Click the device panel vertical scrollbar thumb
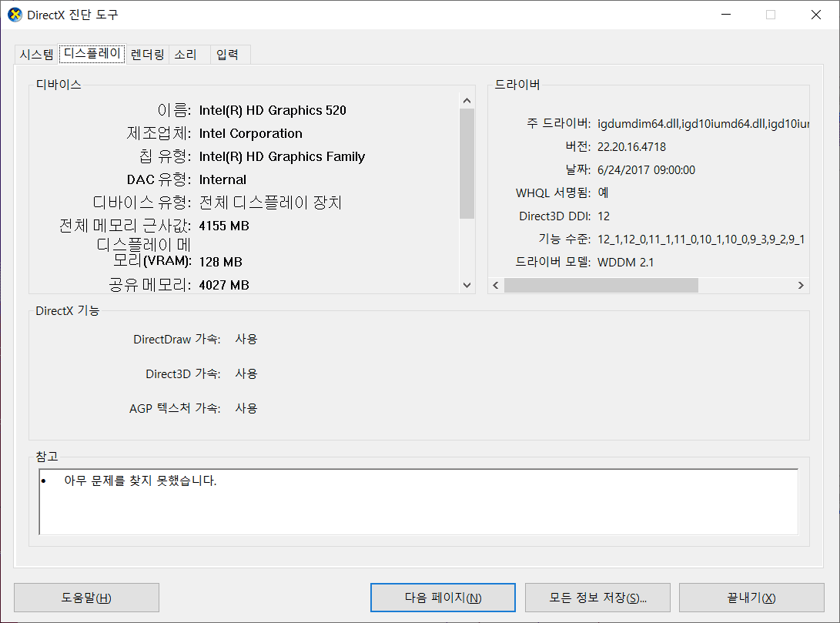840x623 pixels. click(x=467, y=163)
